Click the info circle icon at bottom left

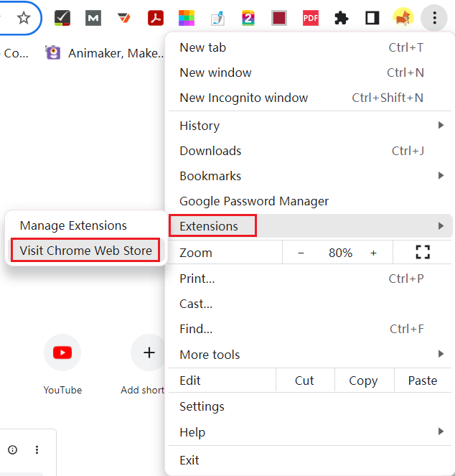[x=12, y=449]
